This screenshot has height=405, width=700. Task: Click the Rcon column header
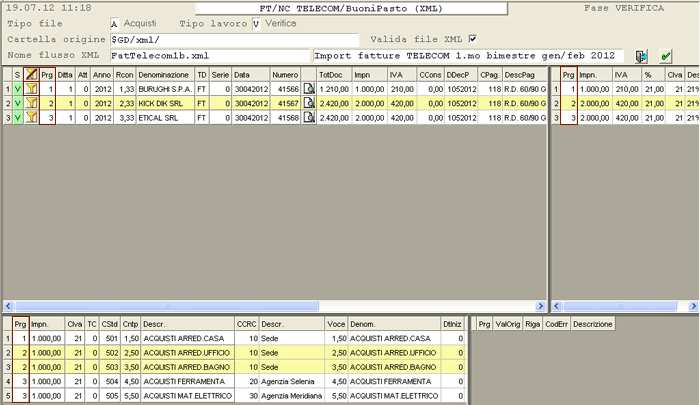pyautogui.click(x=125, y=75)
